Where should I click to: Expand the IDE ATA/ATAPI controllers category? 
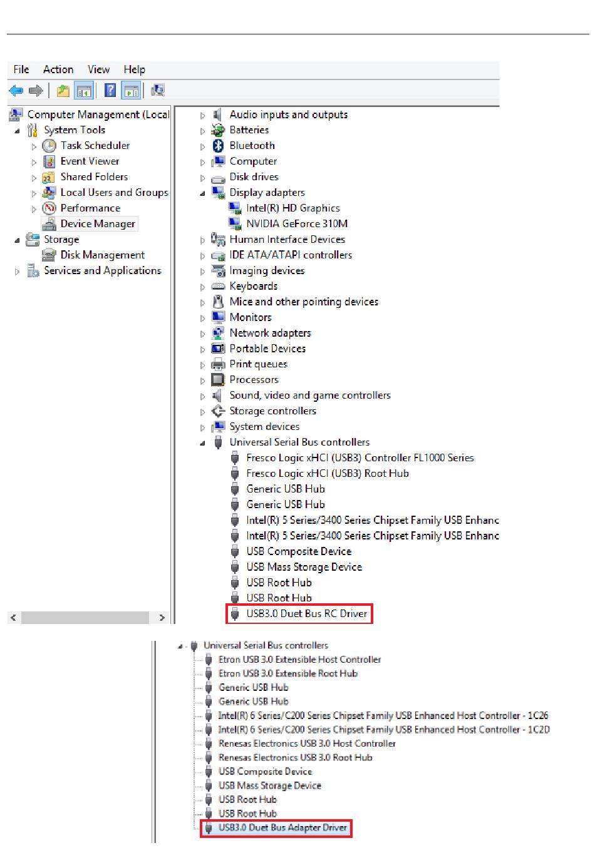click(202, 256)
